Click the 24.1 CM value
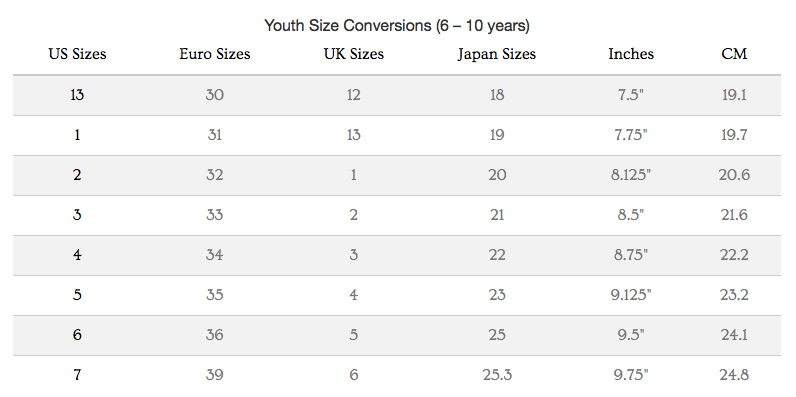 (x=734, y=335)
